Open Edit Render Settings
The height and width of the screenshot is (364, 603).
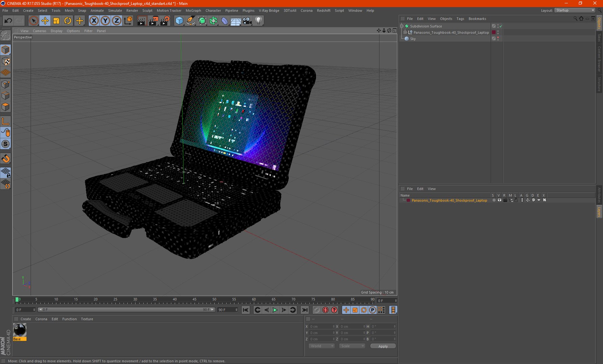165,21
